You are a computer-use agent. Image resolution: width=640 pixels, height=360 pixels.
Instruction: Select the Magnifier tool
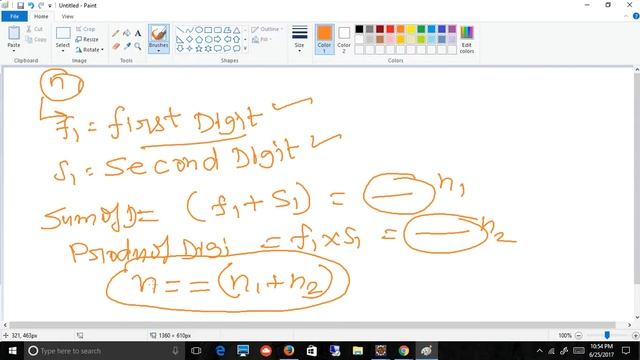point(138,46)
